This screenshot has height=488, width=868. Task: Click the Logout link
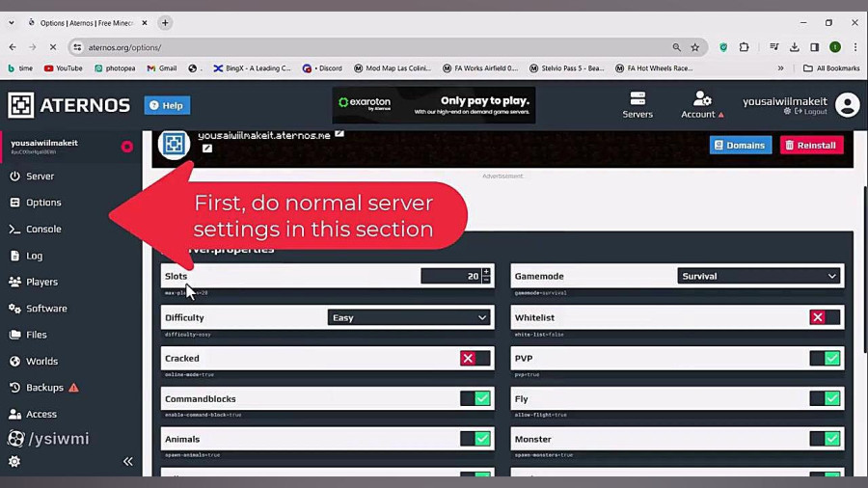(811, 111)
